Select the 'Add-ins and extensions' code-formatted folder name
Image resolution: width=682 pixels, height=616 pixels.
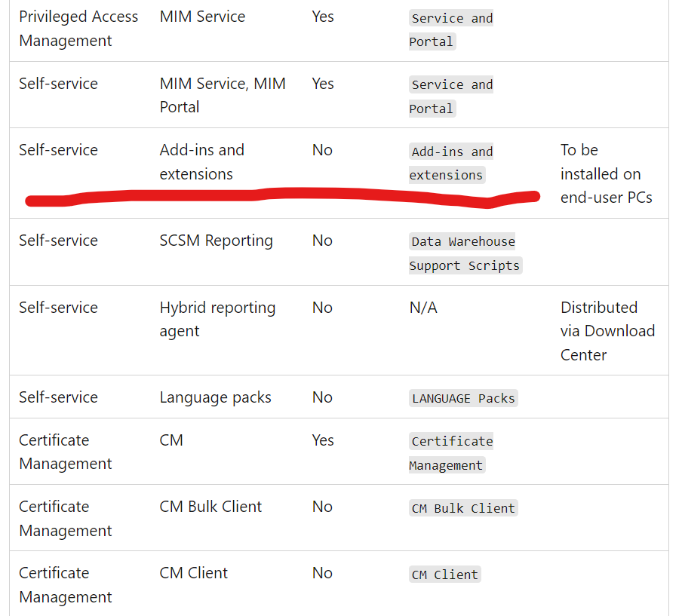coord(451,163)
